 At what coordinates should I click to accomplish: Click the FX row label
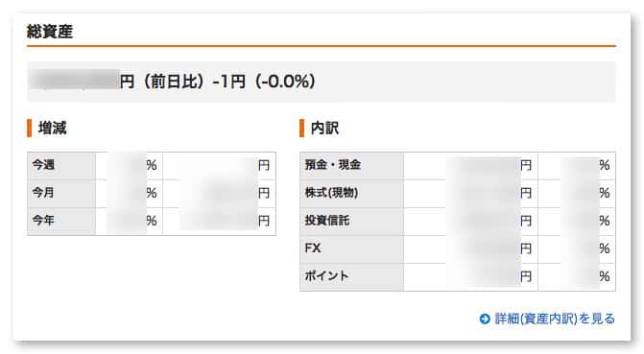(x=313, y=248)
